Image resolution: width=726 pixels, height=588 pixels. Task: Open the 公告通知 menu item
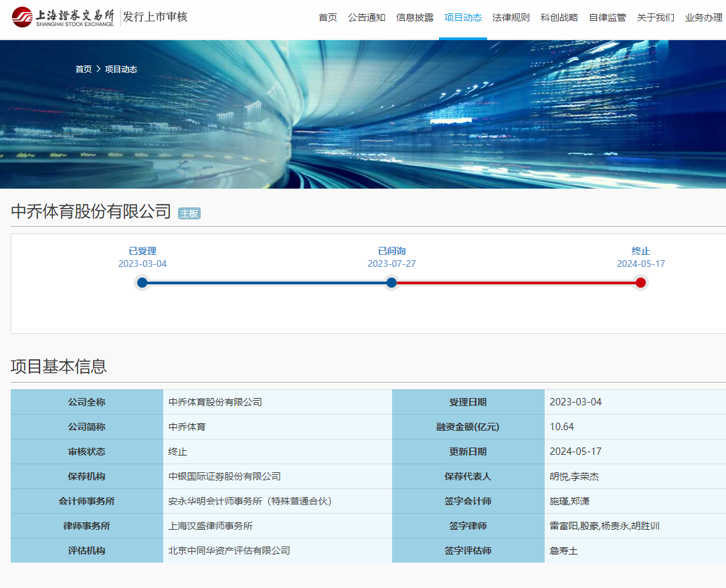367,17
